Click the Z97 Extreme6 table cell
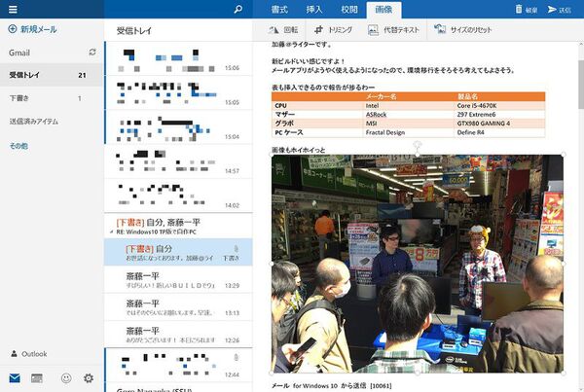 tap(499, 115)
